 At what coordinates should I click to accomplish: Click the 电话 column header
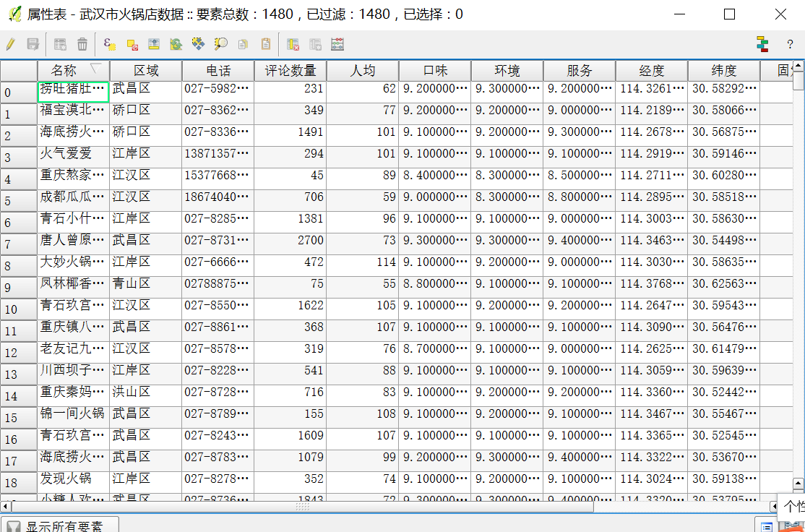click(218, 71)
